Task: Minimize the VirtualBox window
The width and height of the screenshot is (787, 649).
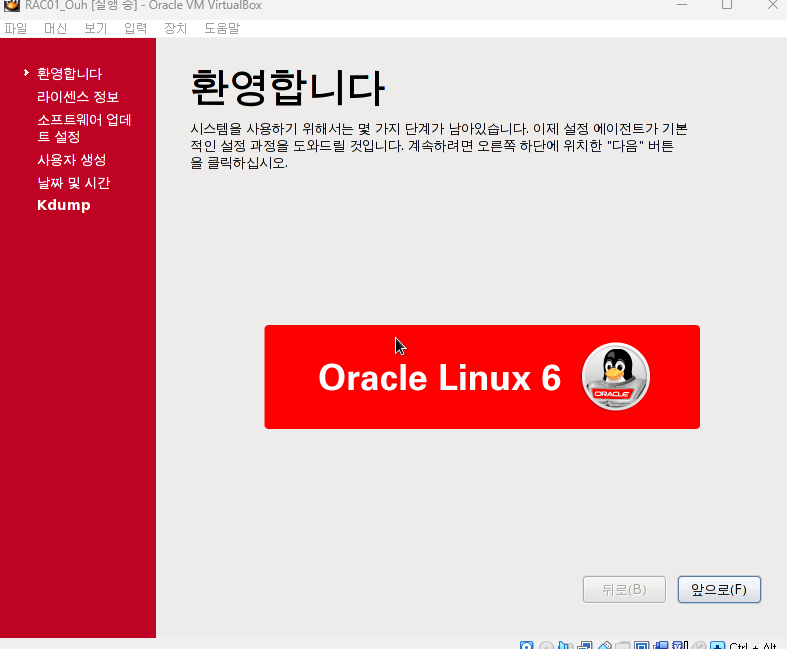Action: tap(682, 5)
